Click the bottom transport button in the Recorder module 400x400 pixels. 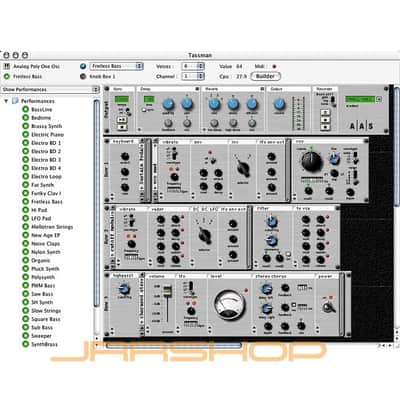(325, 127)
